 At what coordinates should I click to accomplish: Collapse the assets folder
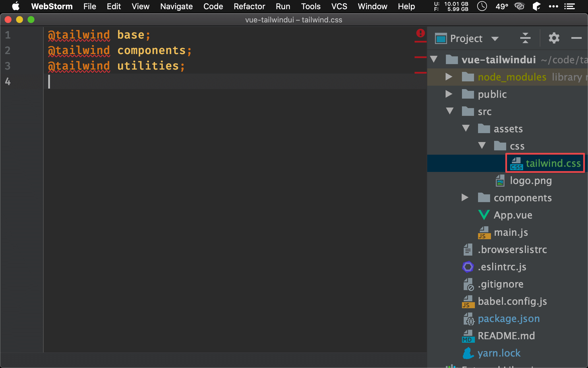tap(466, 129)
